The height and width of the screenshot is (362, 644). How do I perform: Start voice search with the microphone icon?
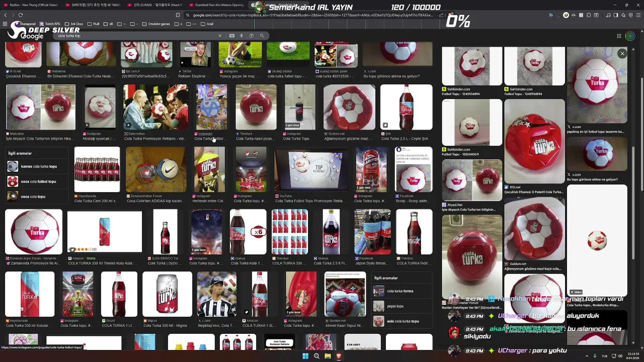[x=242, y=36]
